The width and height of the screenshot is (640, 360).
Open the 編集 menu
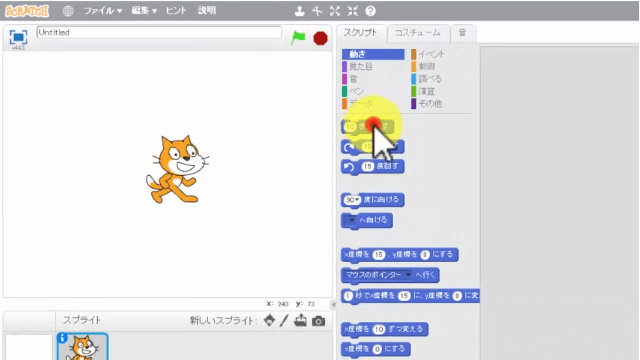tap(144, 11)
